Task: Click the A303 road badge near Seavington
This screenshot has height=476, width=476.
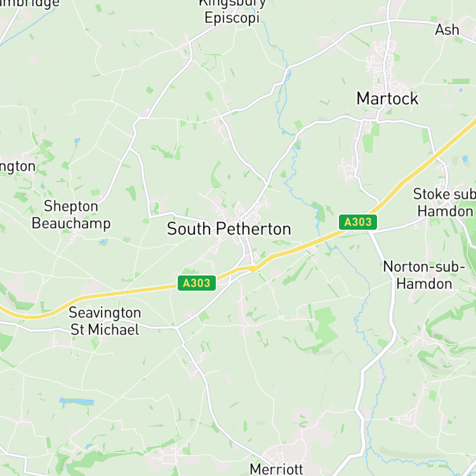Action: point(197,283)
